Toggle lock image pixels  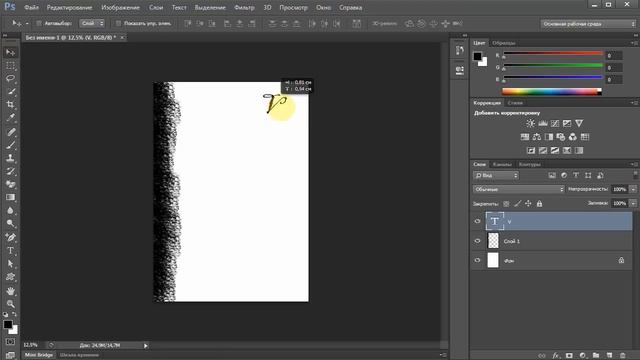tap(518, 204)
